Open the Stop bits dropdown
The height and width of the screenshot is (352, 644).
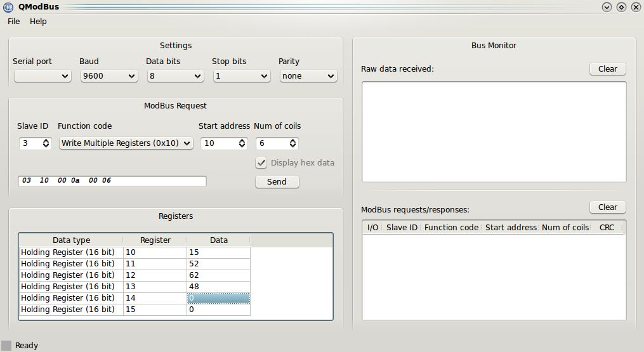tap(242, 76)
